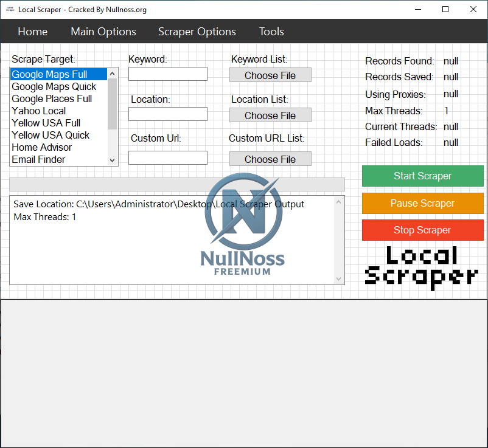The width and height of the screenshot is (488, 448).
Task: Click the scrape target list up arrow
Action: click(x=112, y=72)
